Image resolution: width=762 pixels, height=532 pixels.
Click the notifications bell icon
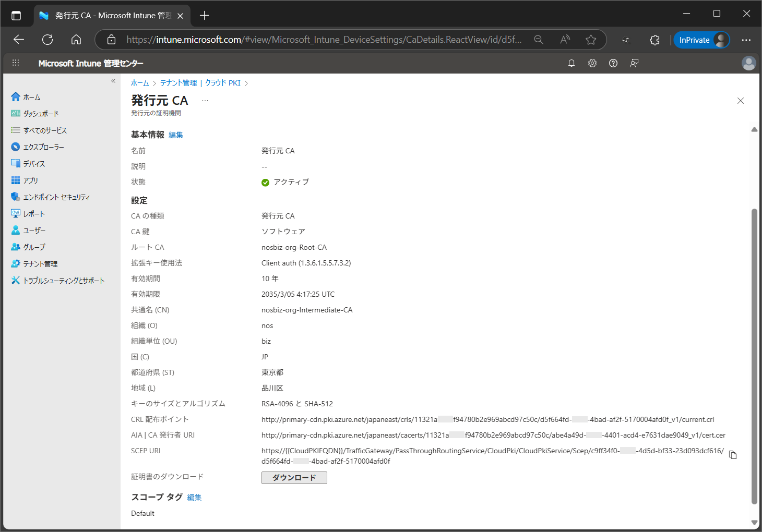click(x=571, y=63)
